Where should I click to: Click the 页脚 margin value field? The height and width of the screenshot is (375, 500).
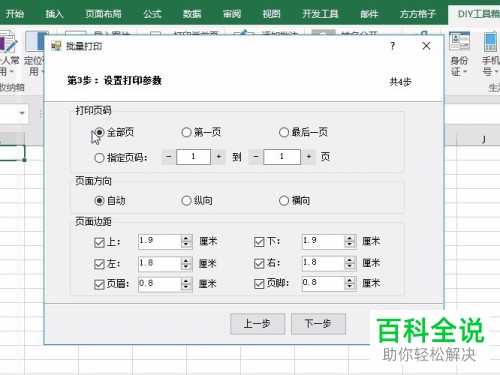[323, 283]
